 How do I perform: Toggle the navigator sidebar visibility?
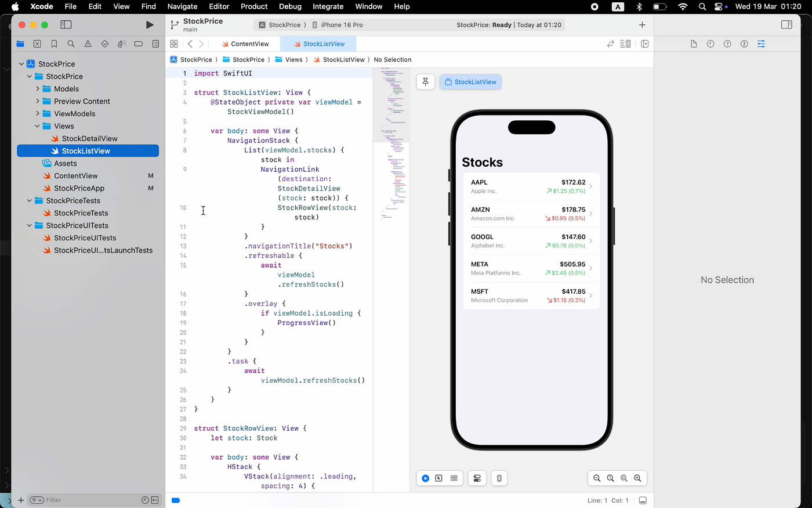tap(66, 25)
